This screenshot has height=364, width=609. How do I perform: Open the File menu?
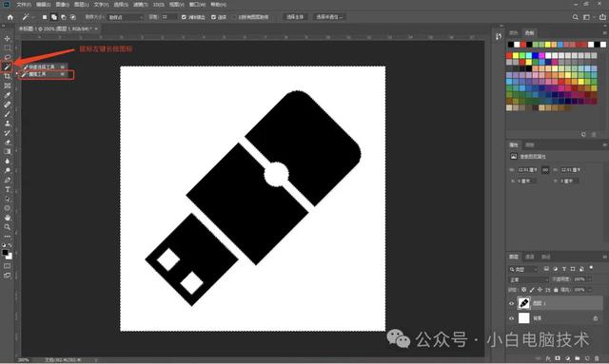[x=23, y=5]
